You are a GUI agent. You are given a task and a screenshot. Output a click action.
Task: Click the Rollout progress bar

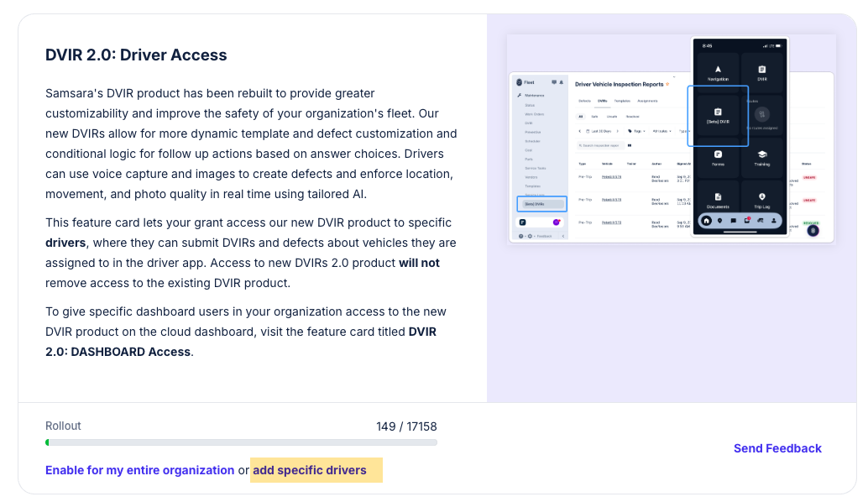point(241,442)
